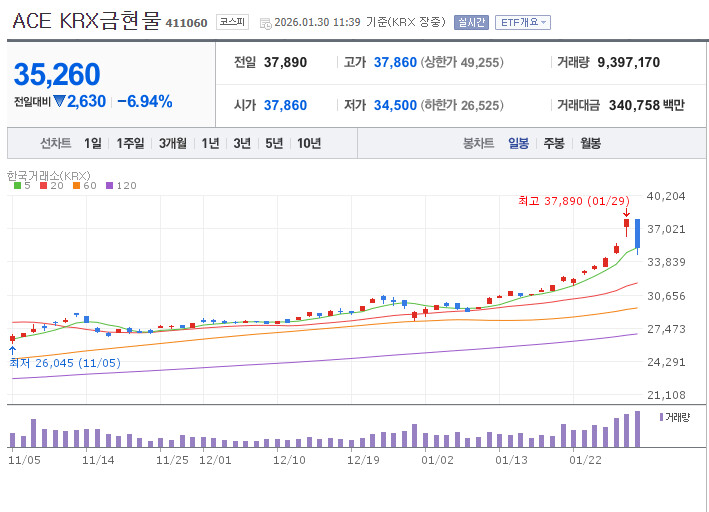Switch candlestick chart to 월봉 (monthly)
Viewport: 709px width, 512px height.
coord(590,143)
